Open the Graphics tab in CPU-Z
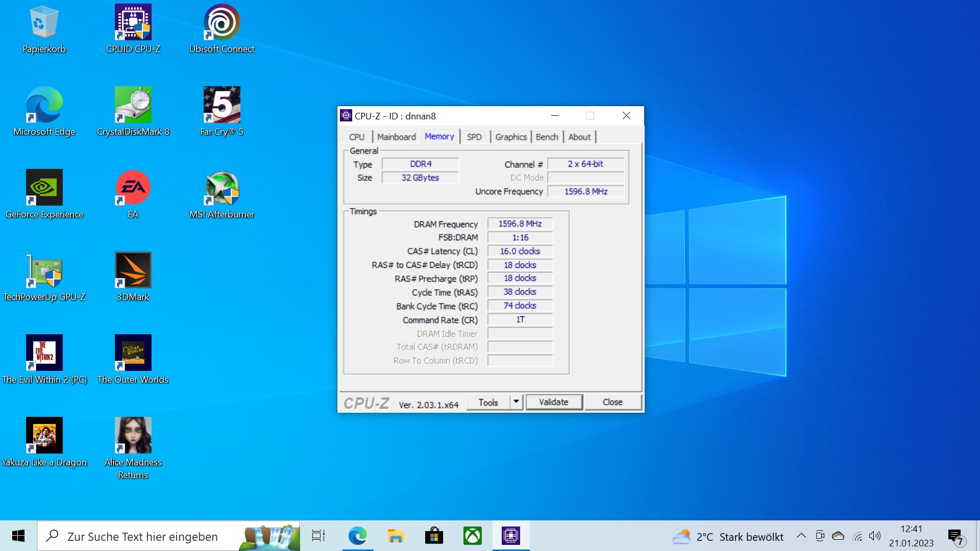Viewport: 980px width, 551px height. [x=510, y=137]
